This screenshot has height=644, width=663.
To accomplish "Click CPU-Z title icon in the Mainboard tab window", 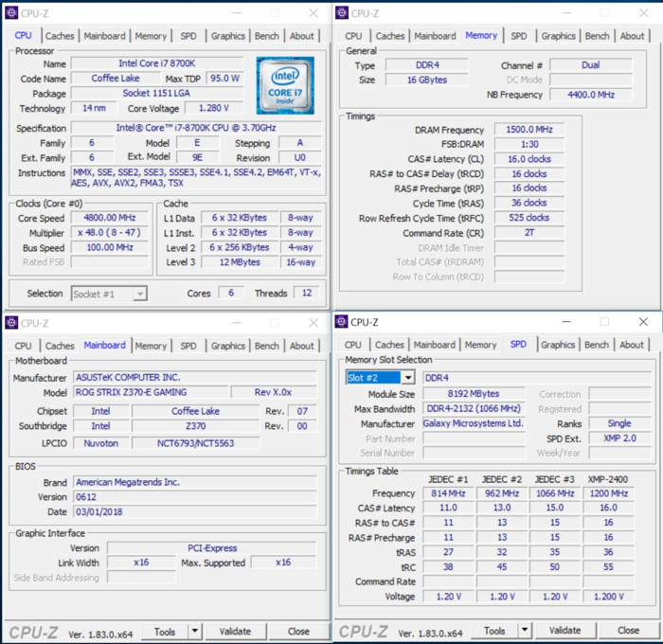I will [10, 323].
